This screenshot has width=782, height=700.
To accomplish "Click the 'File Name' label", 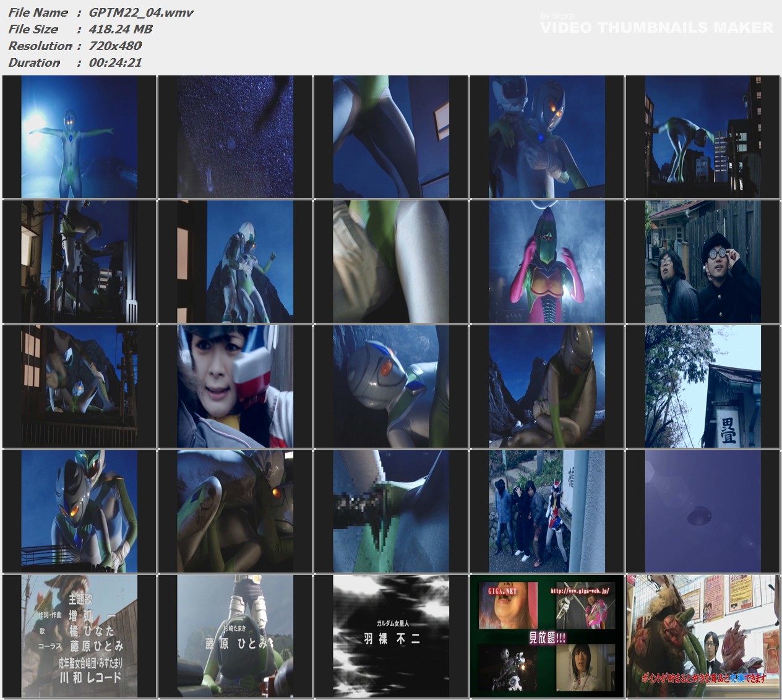I will coord(38,12).
